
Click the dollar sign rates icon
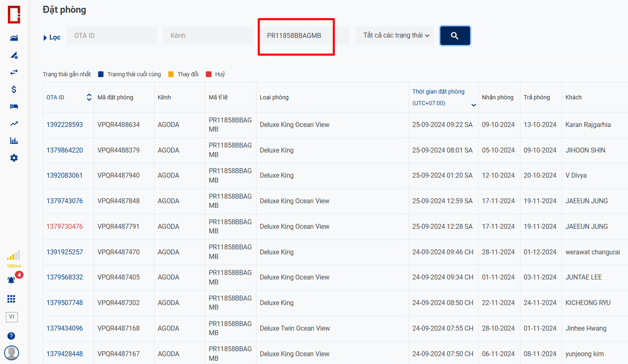pos(14,89)
